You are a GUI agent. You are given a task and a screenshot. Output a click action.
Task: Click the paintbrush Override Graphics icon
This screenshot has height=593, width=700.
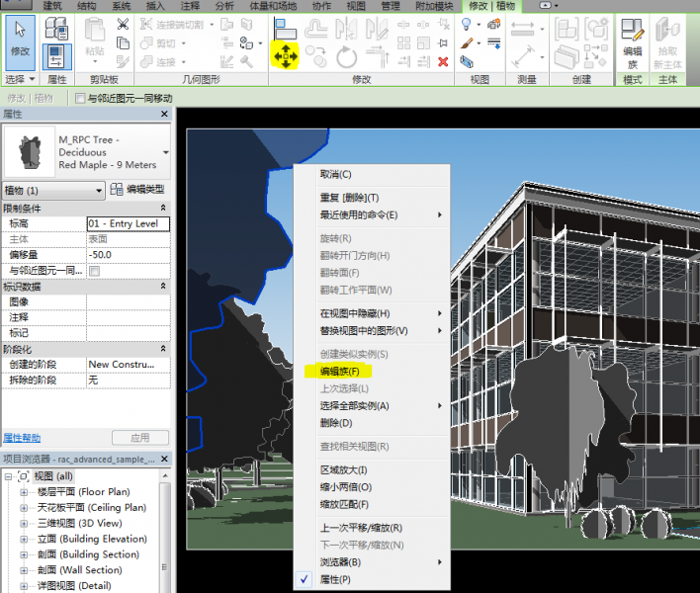click(x=467, y=42)
